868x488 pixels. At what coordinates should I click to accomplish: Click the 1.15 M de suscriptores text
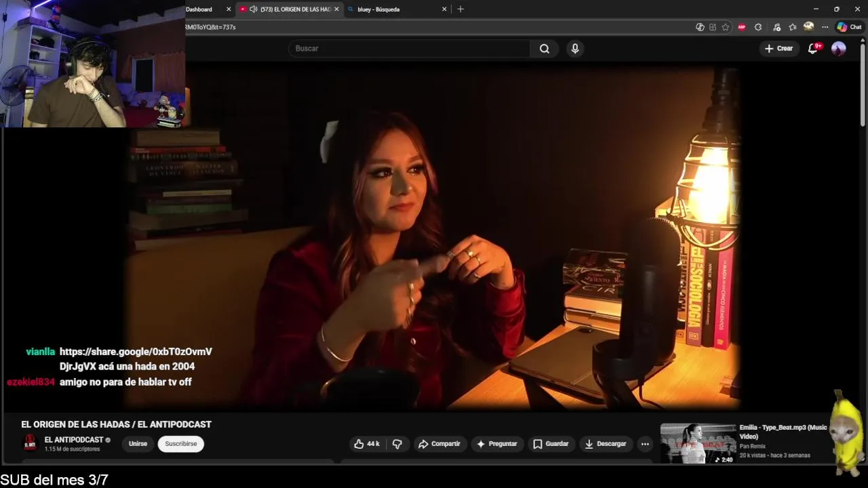[72, 449]
